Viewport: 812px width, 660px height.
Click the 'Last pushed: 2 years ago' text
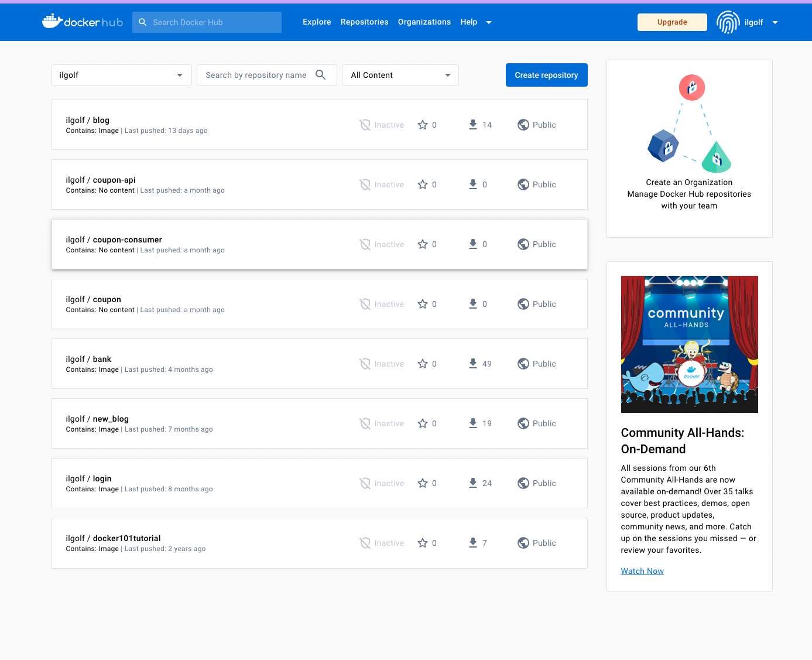[x=165, y=549]
